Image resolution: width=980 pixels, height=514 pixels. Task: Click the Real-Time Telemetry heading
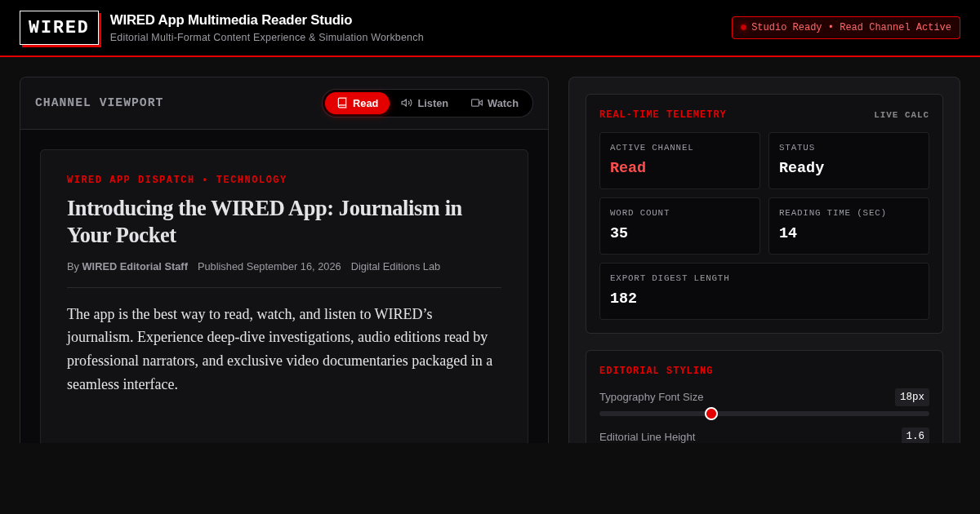tap(663, 115)
